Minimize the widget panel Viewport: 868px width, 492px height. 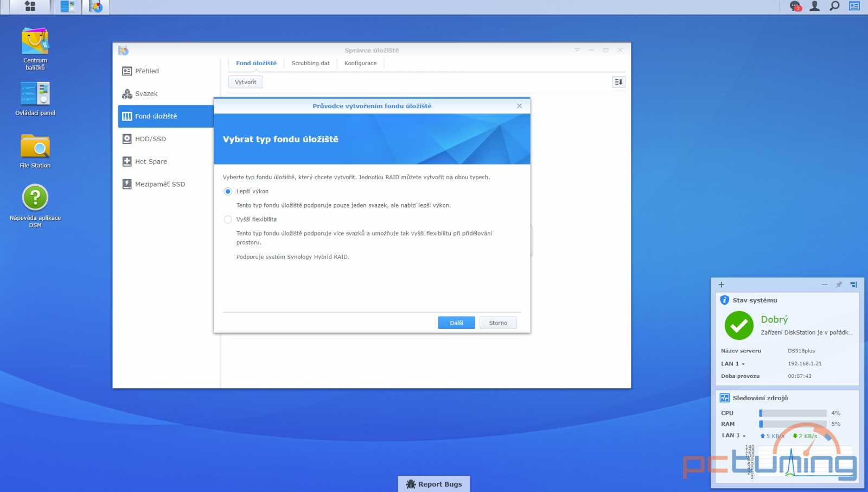point(825,285)
